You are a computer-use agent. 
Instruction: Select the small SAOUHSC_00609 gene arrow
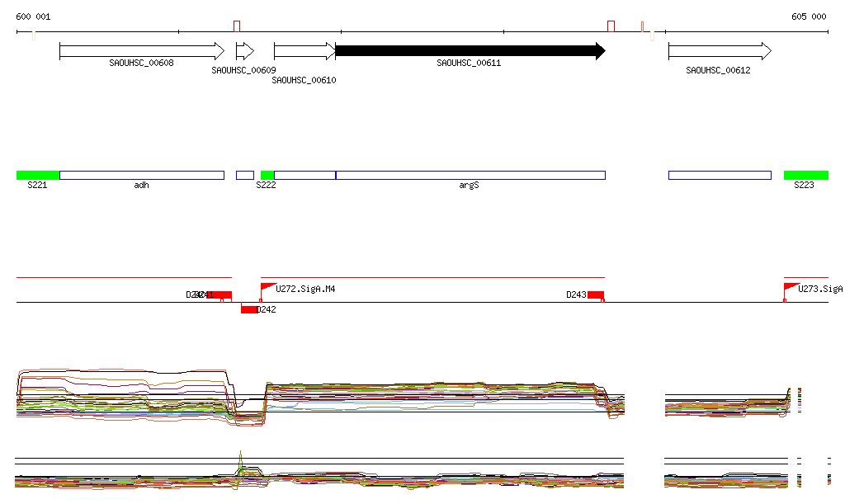(x=245, y=51)
